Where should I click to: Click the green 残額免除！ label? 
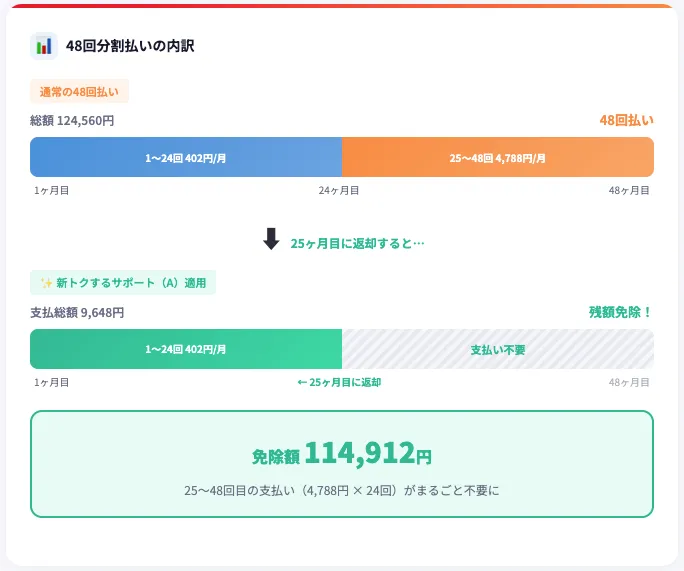(621, 312)
